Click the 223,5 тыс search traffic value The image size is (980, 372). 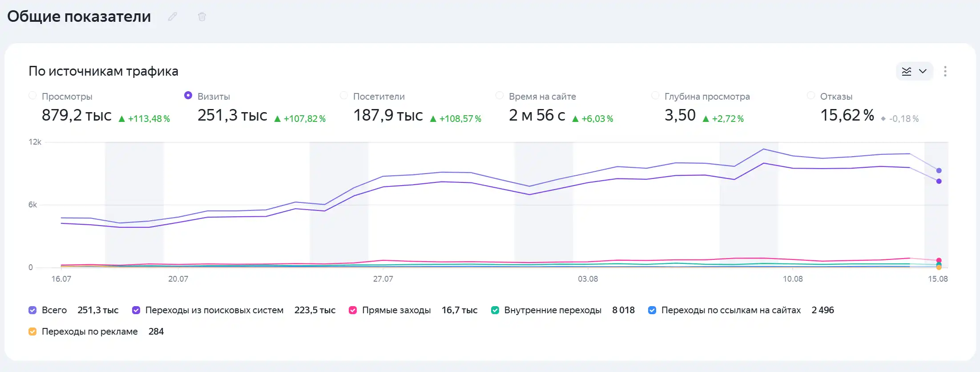tap(315, 310)
